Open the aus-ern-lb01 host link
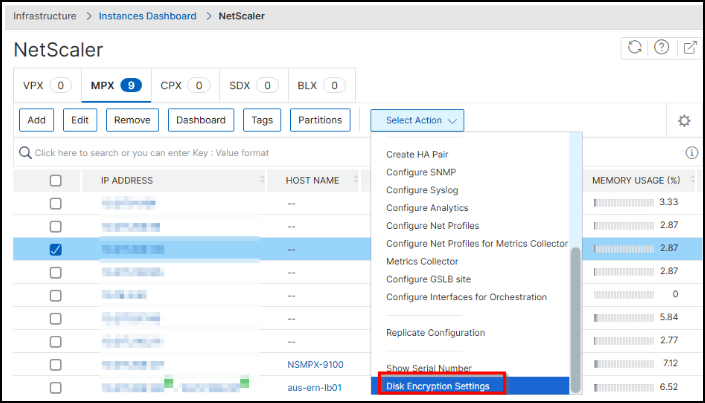 point(315,387)
